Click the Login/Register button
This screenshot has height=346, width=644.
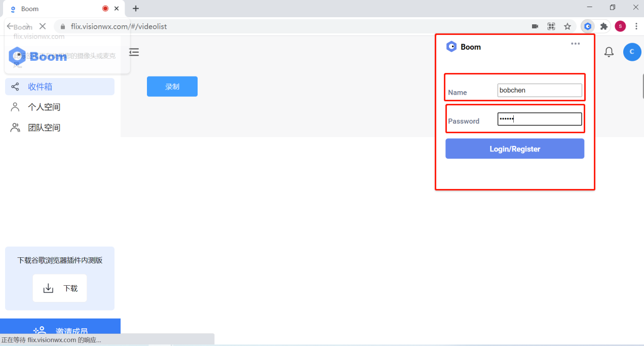click(515, 149)
